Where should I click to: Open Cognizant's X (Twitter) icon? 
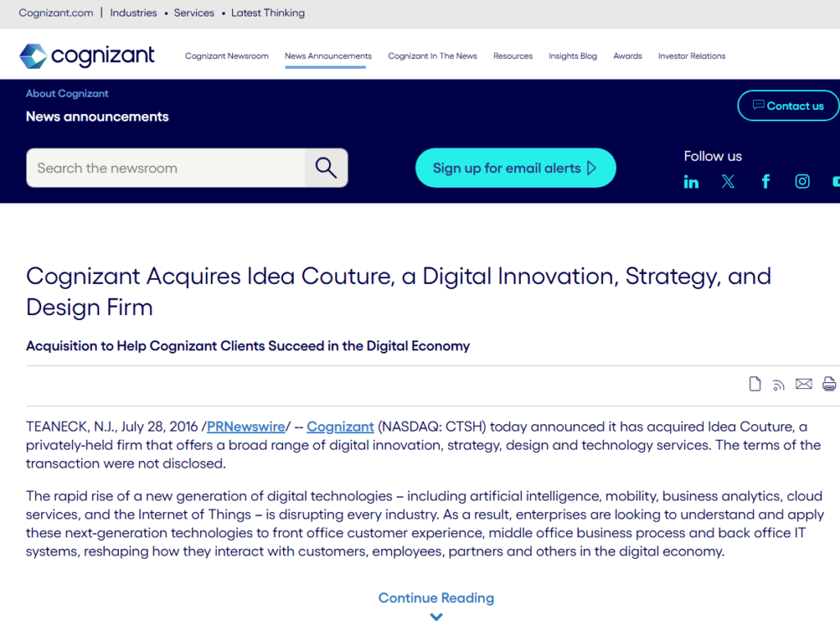click(728, 181)
